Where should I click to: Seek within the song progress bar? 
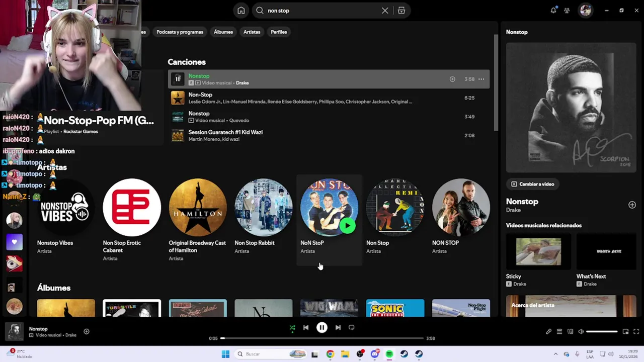[x=322, y=338]
